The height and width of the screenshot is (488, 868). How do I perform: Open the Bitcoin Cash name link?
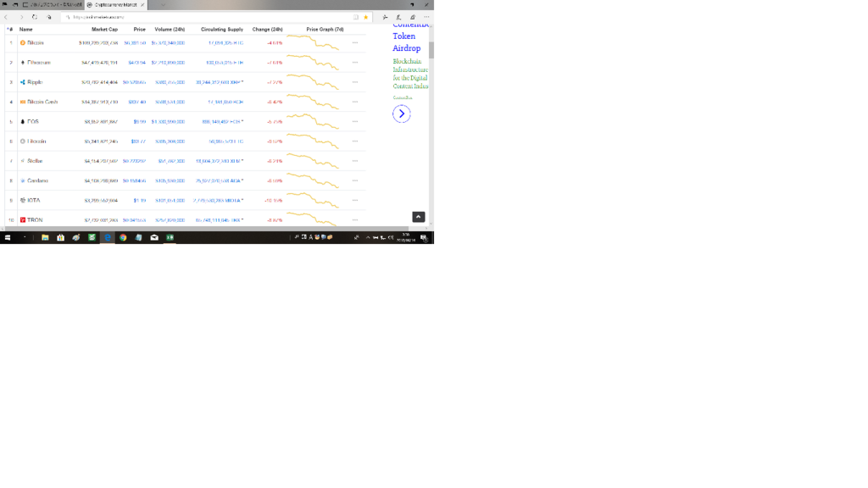tap(42, 102)
